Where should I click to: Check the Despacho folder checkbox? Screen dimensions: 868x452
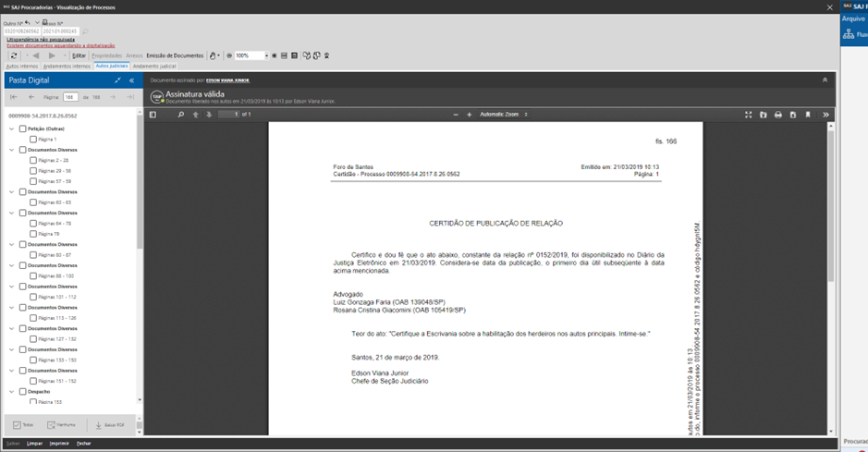pos(23,392)
